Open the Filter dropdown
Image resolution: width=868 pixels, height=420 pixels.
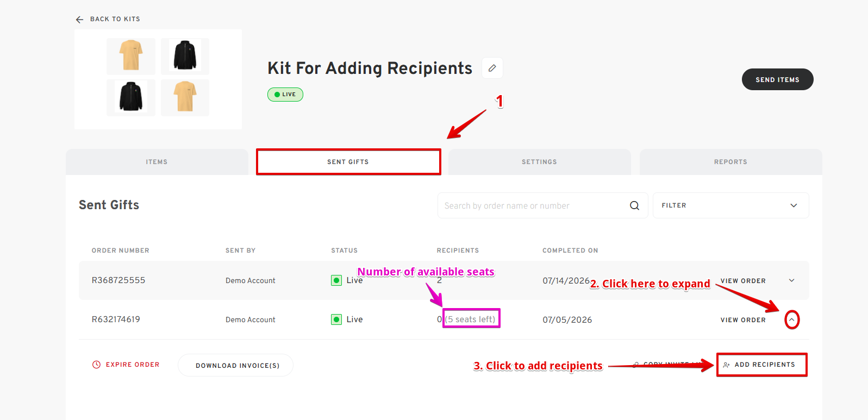pyautogui.click(x=730, y=205)
